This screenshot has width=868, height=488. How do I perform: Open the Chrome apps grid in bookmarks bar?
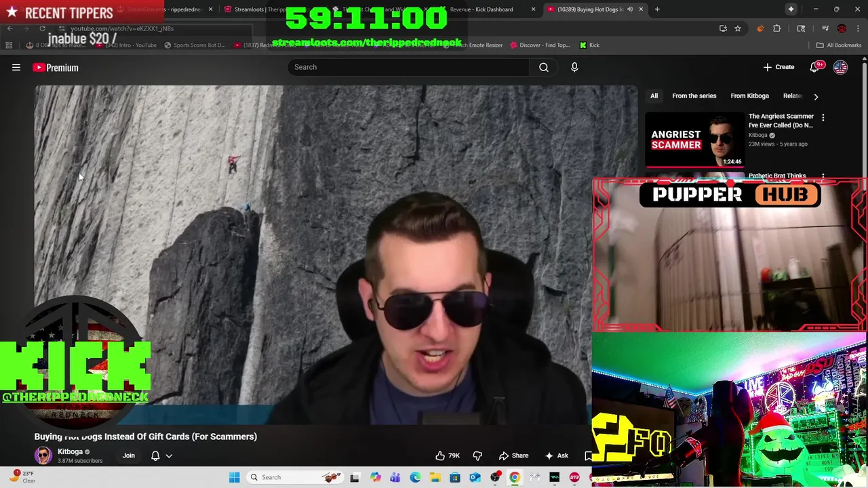coord(9,45)
